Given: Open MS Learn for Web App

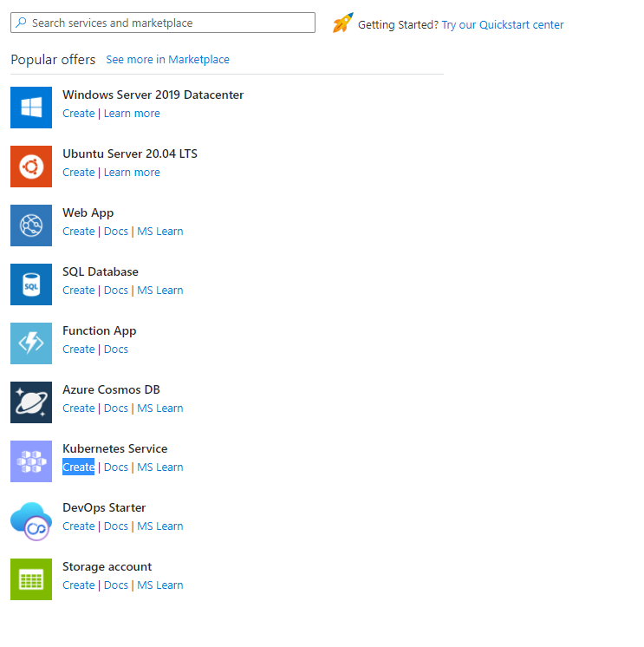Looking at the screenshot, I should pos(160,231).
